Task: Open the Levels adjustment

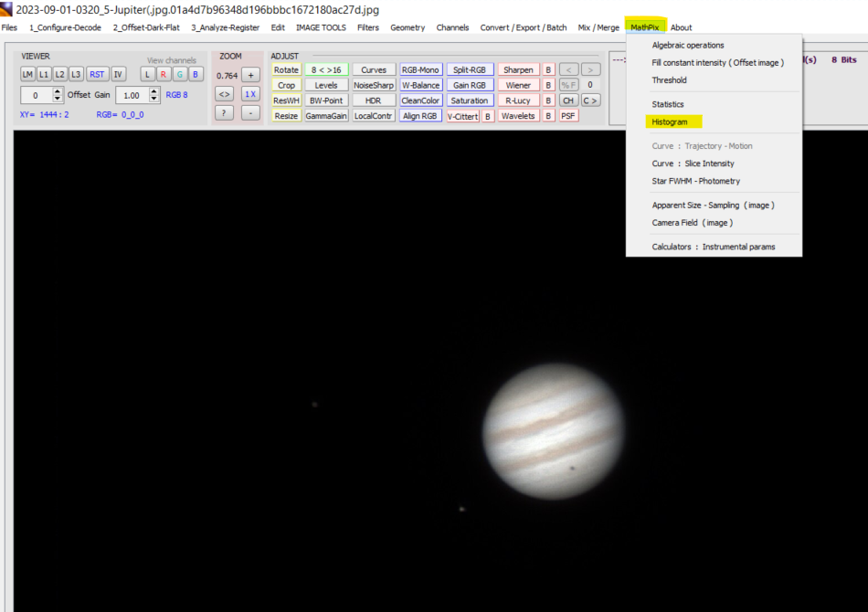Action: (326, 85)
